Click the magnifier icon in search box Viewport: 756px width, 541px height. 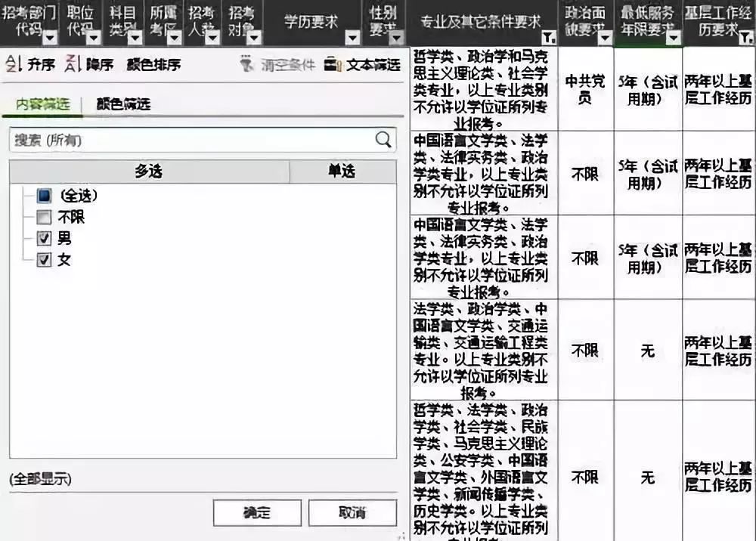[383, 140]
